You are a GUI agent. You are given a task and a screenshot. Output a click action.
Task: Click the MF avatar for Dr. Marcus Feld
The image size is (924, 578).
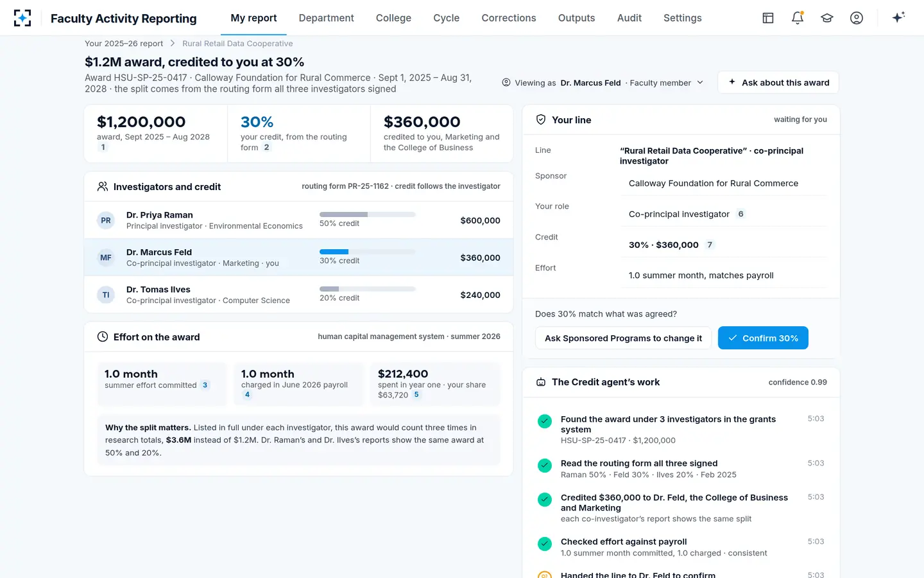point(106,258)
